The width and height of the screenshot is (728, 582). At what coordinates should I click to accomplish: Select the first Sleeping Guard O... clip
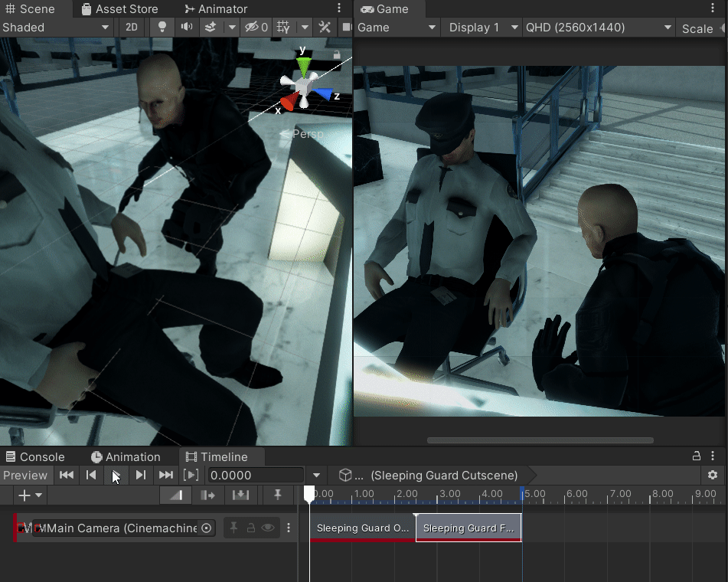point(363,528)
